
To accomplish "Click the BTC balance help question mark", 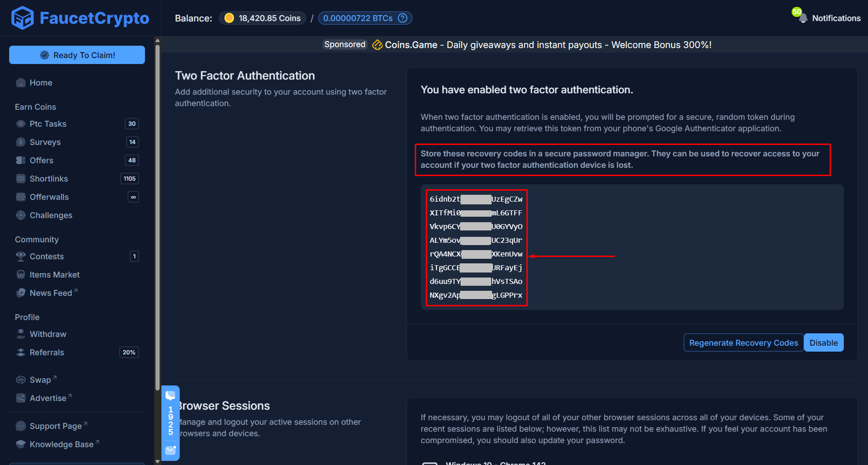I will (x=402, y=18).
